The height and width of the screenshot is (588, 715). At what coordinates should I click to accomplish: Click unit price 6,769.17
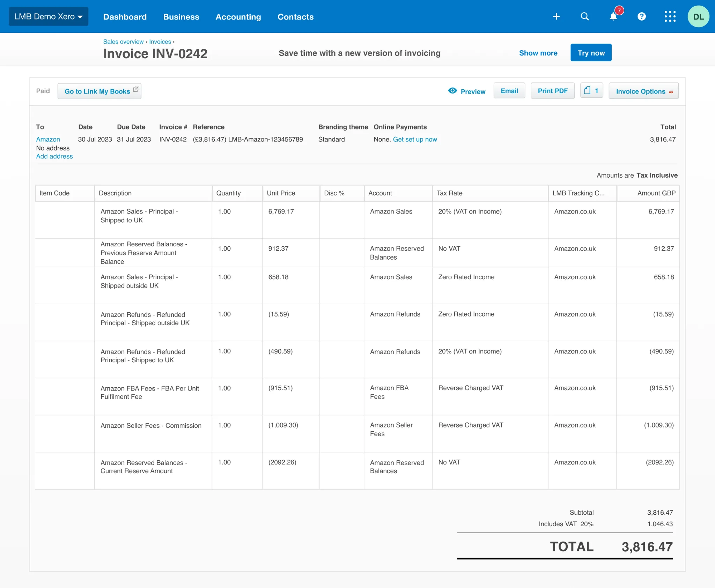point(281,211)
